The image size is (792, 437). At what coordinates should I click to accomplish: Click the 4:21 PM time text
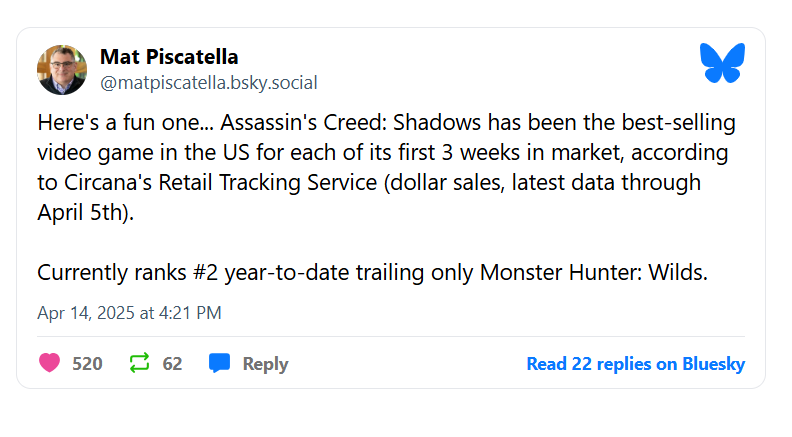(x=190, y=313)
